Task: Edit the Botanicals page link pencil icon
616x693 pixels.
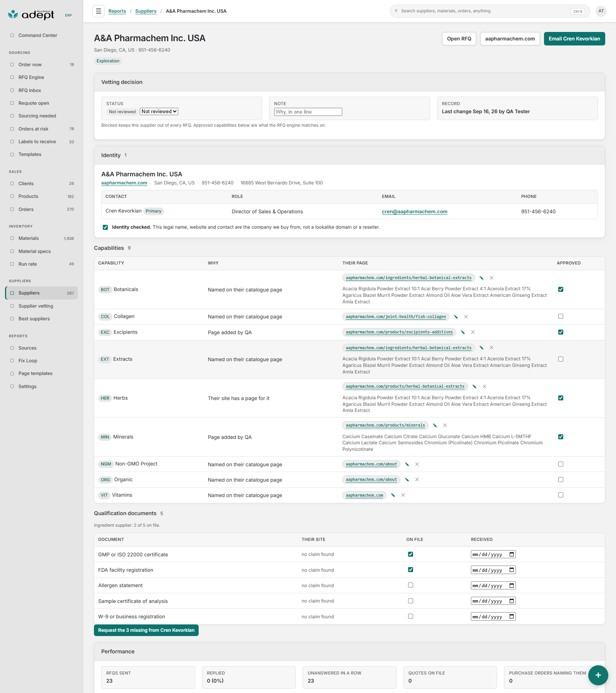Action: coord(481,278)
